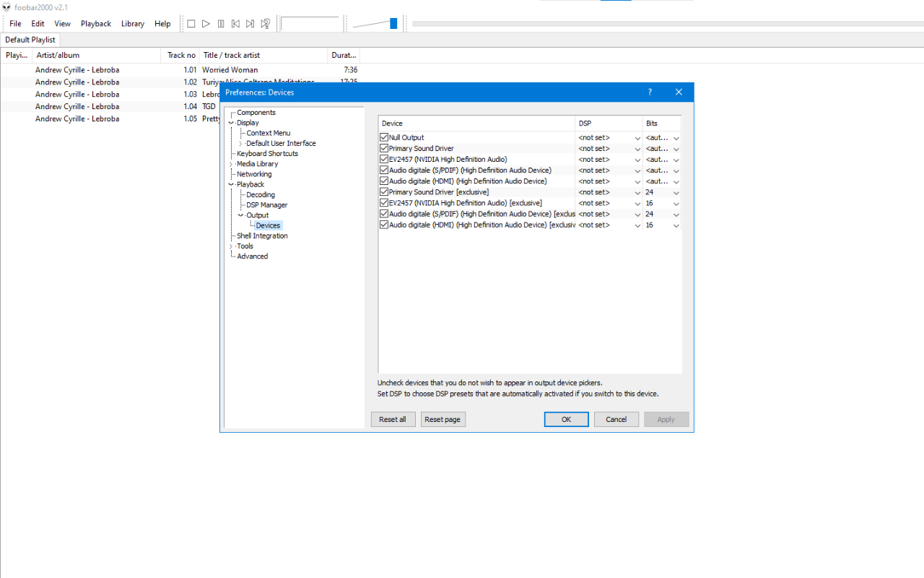Click the foobar2000 alien logo icon

pyautogui.click(x=6, y=7)
